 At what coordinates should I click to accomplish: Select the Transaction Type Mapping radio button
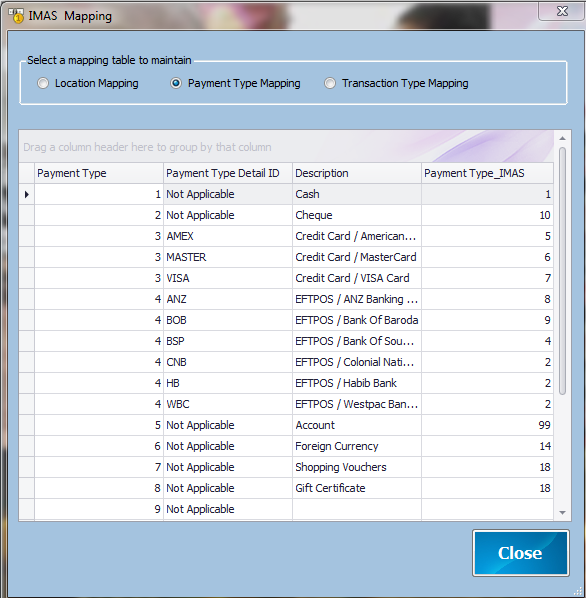[330, 83]
